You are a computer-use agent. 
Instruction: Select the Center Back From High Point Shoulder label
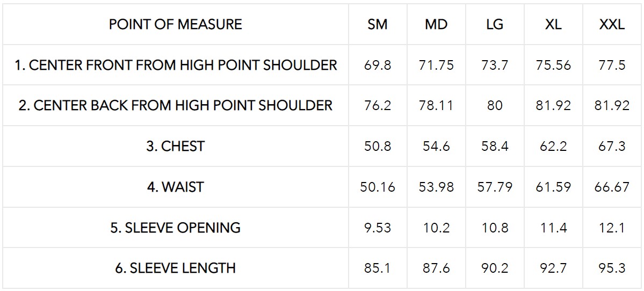click(x=176, y=105)
